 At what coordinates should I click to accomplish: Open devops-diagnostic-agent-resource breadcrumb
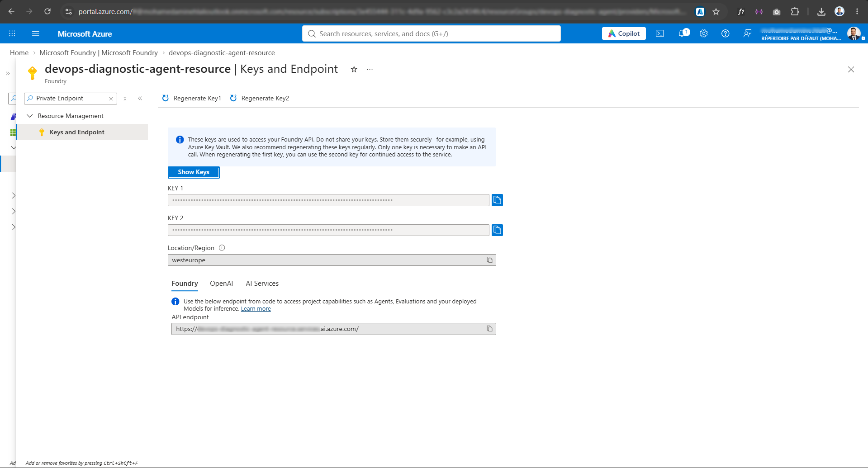tap(222, 53)
